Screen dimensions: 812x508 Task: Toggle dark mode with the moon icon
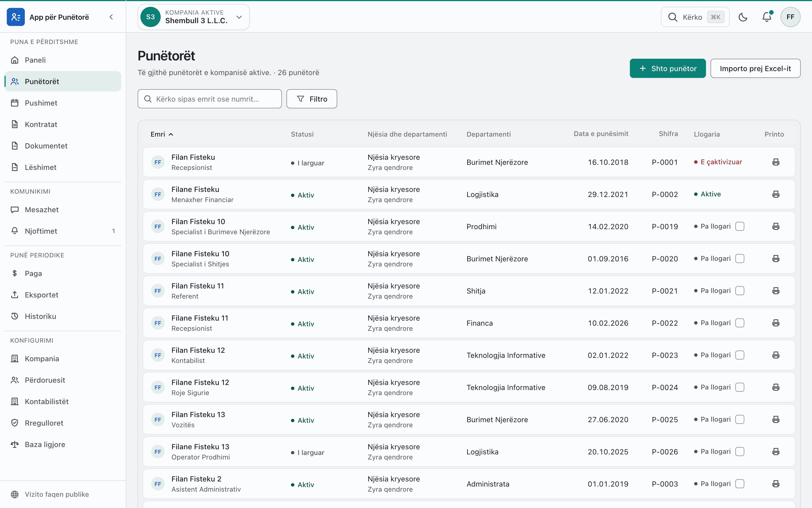point(743,17)
